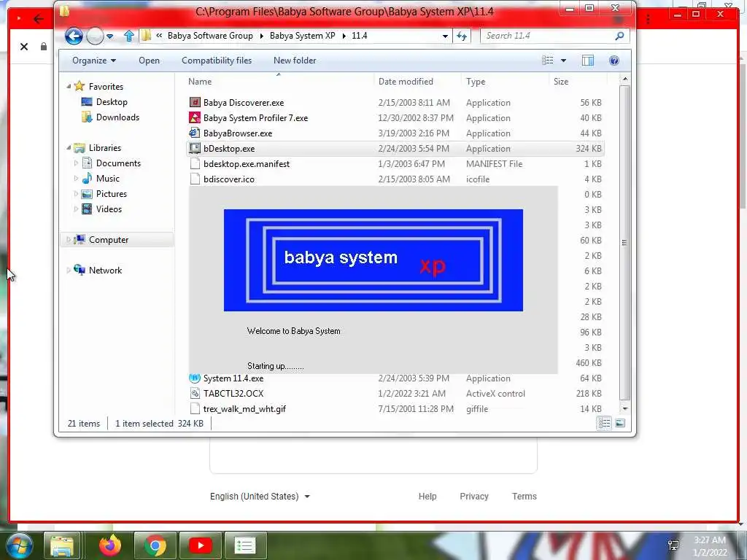This screenshot has width=747, height=560.
Task: Open the Documents library
Action: (118, 163)
